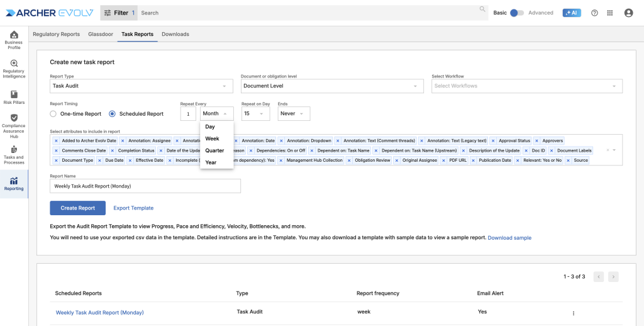Choose Quarter from the repeat options
Image resolution: width=644 pixels, height=326 pixels.
(x=214, y=150)
